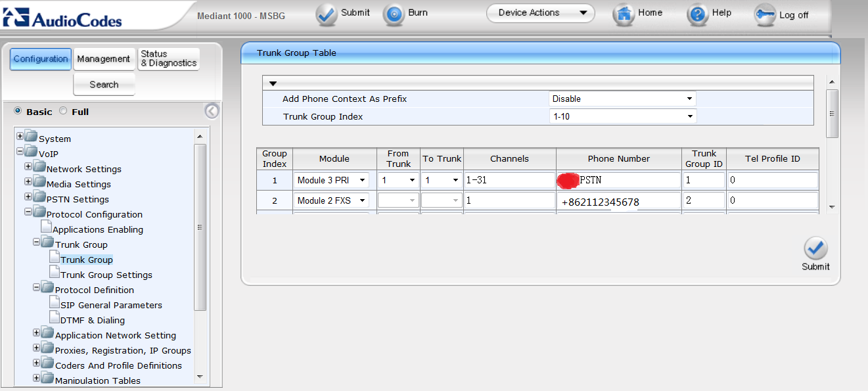The height and width of the screenshot is (391, 868).
Task: Expand the System tree node
Action: click(x=20, y=137)
